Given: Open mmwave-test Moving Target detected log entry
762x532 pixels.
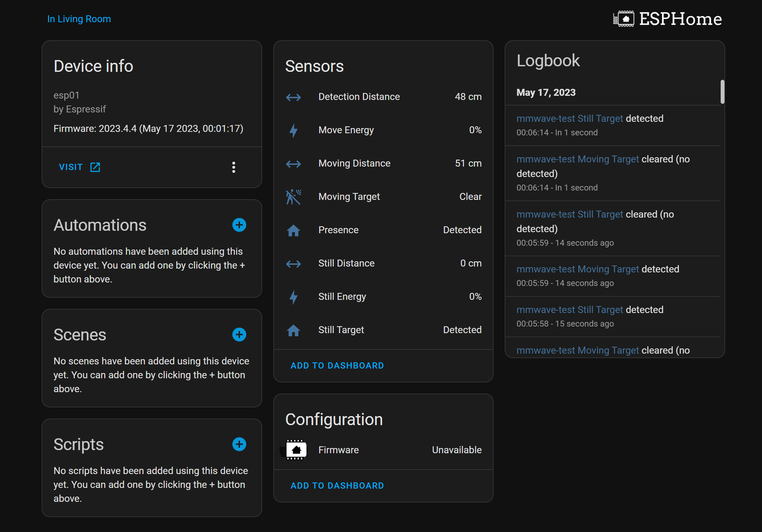Looking at the screenshot, I should point(577,269).
